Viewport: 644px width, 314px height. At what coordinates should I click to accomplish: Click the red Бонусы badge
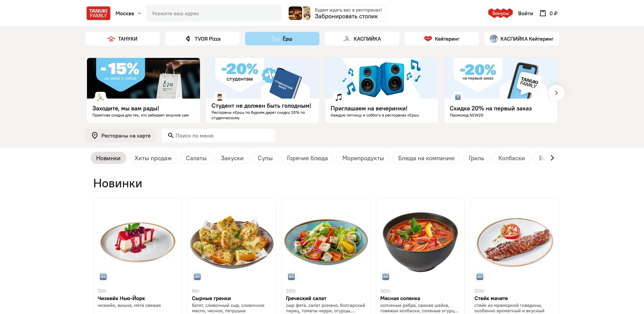tap(501, 13)
